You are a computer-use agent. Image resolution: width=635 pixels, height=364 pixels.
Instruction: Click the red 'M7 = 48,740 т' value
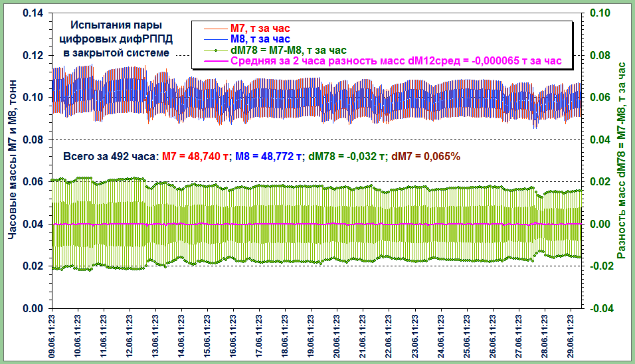[195, 157]
